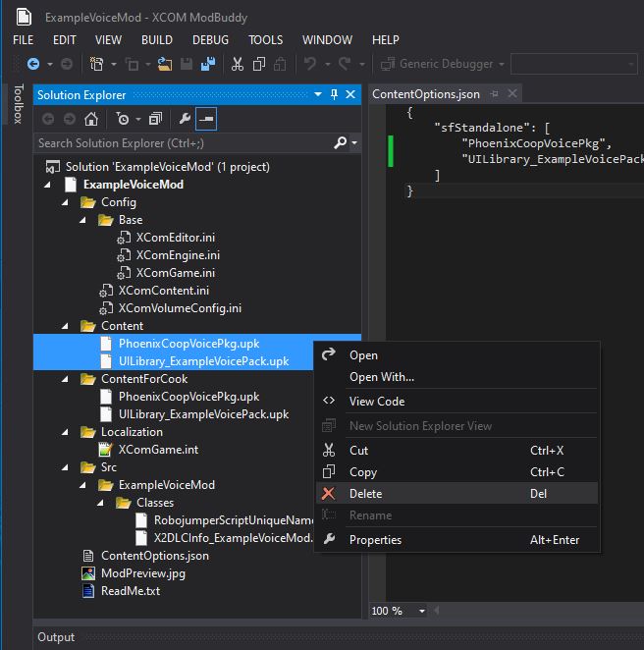The width and height of the screenshot is (644, 650).
Task: Open the BUILD menu
Action: 157,40
